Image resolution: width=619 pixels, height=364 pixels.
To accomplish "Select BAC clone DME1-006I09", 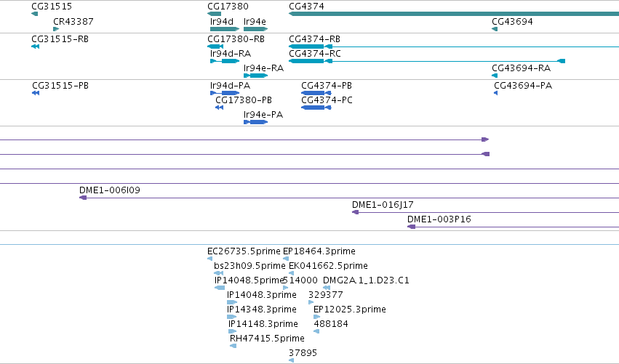I will click(x=110, y=190).
